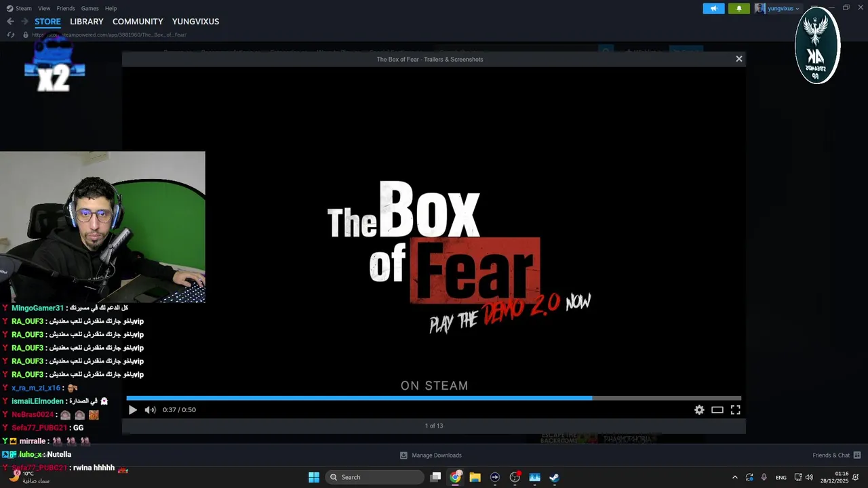
Task: Seek within the blue video progress bar
Action: (x=434, y=398)
